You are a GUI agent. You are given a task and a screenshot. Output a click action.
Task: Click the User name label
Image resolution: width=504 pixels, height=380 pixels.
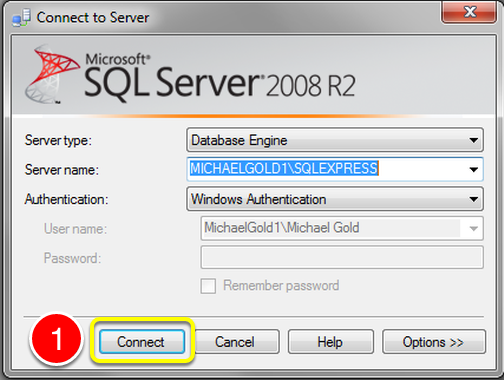pos(75,229)
